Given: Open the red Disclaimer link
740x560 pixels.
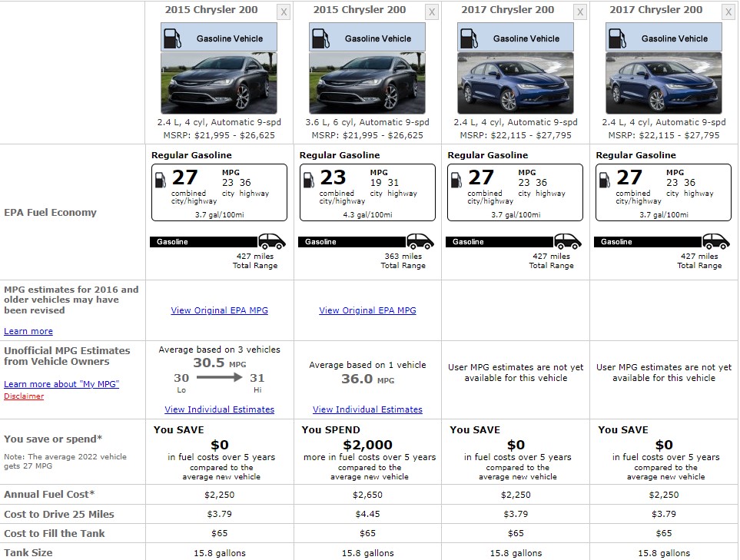Looking at the screenshot, I should pos(24,396).
